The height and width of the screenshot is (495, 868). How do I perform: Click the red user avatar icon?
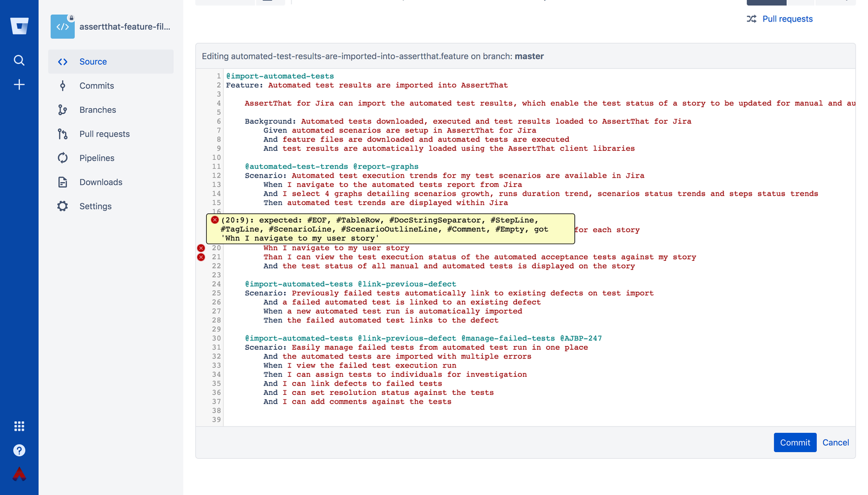[x=19, y=474]
